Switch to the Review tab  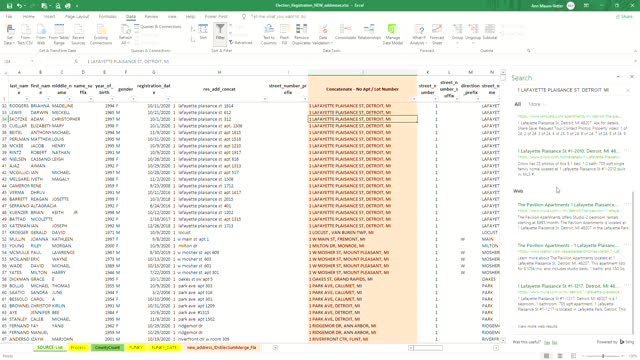click(151, 17)
